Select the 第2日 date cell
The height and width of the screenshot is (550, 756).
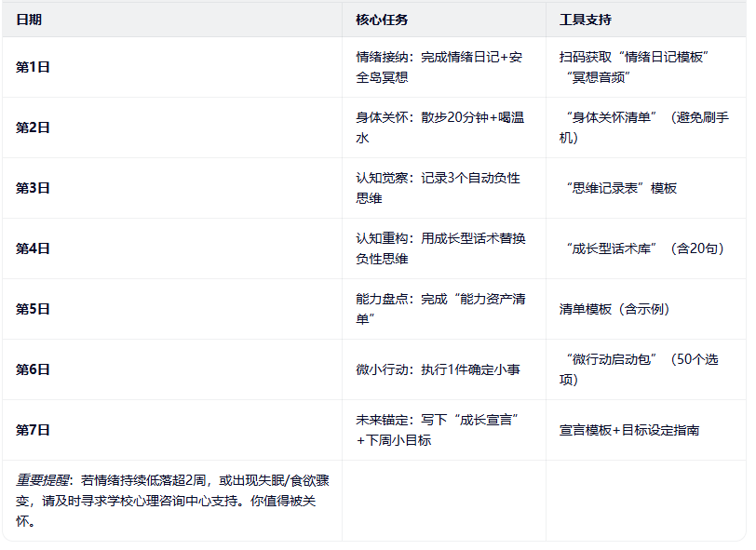click(34, 127)
